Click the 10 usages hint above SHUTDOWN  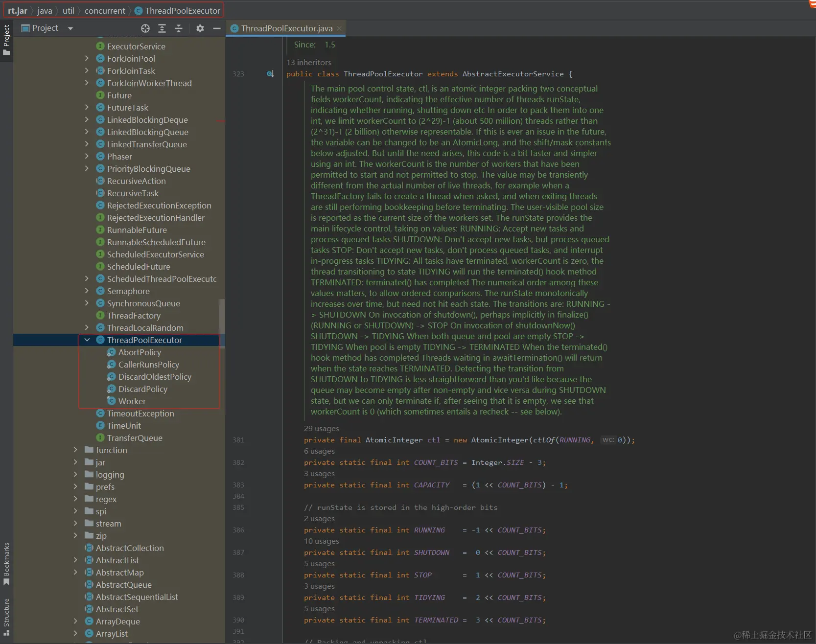pyautogui.click(x=322, y=541)
